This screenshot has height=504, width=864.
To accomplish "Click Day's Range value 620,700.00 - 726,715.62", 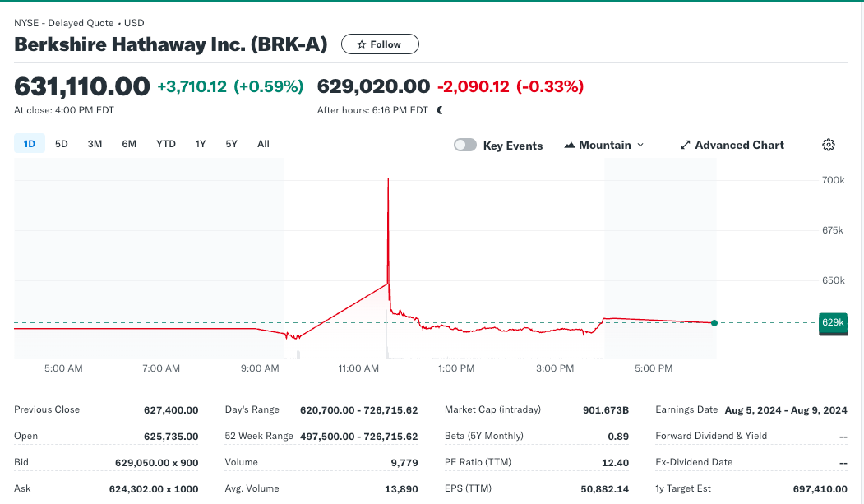I will click(358, 410).
